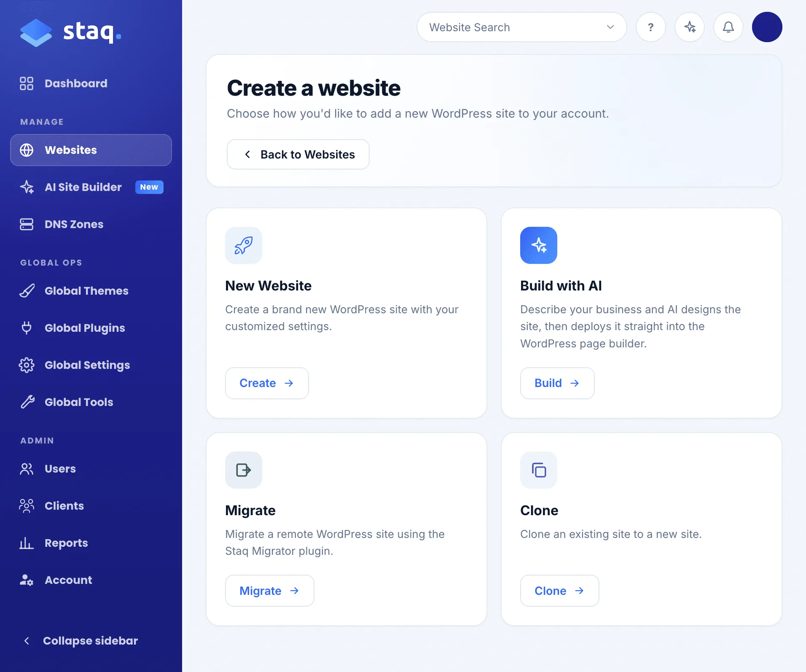Screen dimensions: 806x672
Task: Click the New badge beside AI Site Builder
Action: pyautogui.click(x=149, y=187)
